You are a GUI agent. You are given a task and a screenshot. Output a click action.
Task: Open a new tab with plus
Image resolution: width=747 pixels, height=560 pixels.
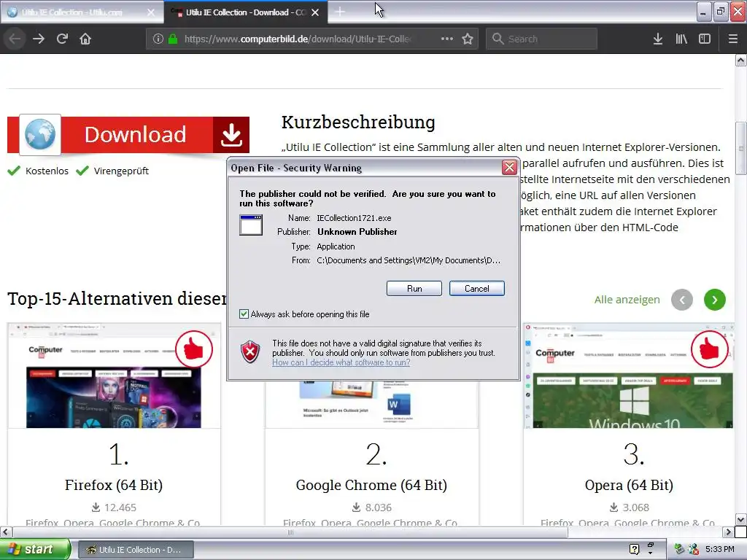(x=340, y=12)
